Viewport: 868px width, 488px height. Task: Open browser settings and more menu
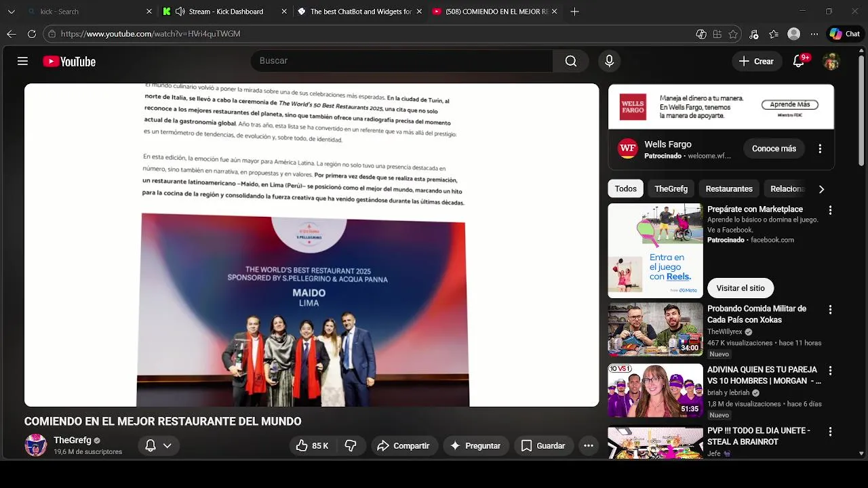tap(813, 34)
